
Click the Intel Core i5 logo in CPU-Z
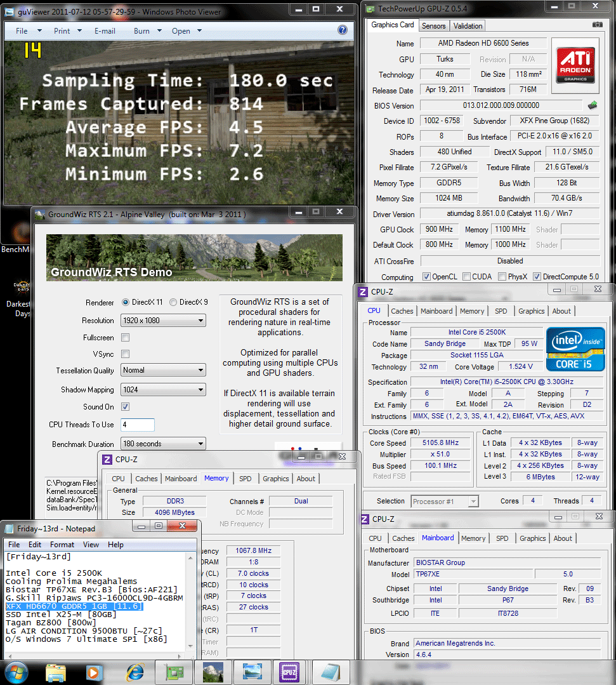(x=575, y=349)
